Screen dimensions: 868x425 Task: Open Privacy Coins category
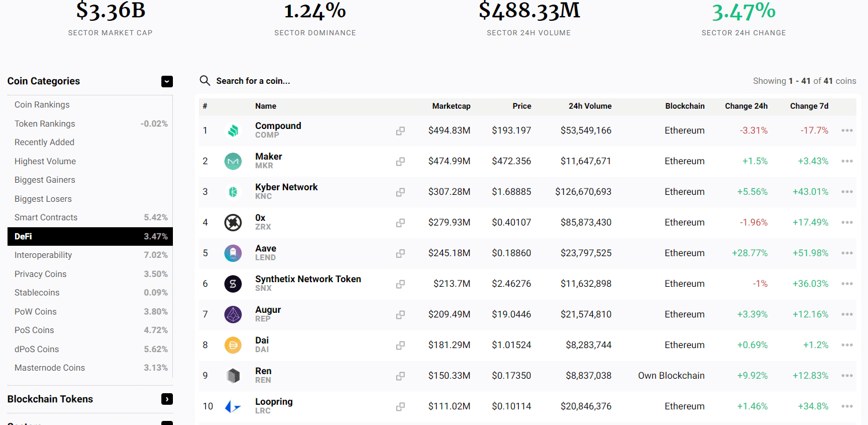(x=40, y=274)
